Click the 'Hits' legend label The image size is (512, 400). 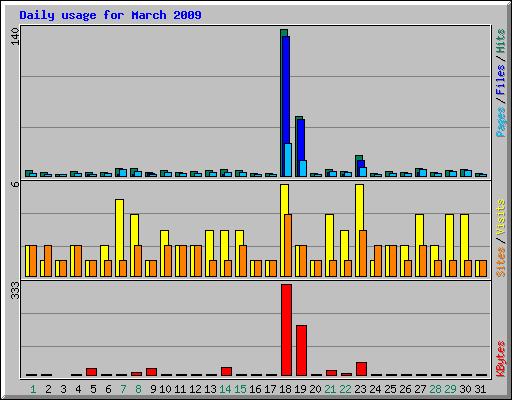pos(500,41)
